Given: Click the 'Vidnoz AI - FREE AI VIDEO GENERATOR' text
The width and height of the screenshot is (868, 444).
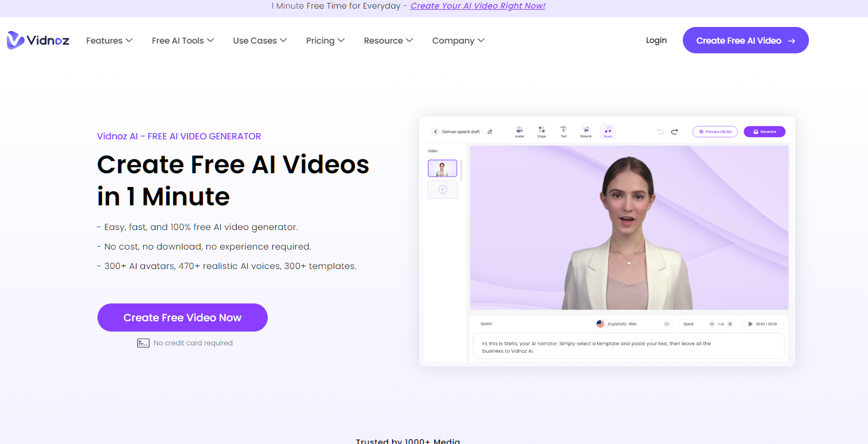Looking at the screenshot, I should [x=179, y=137].
